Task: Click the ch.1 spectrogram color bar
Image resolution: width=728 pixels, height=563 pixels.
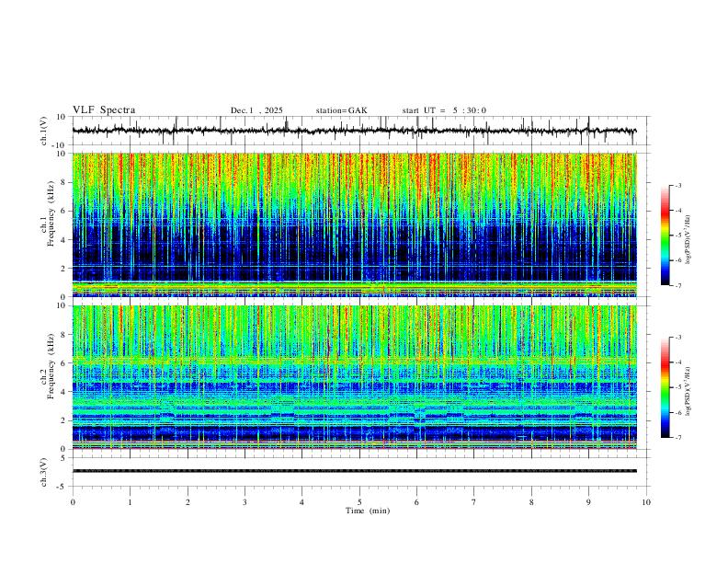Action: pos(665,235)
